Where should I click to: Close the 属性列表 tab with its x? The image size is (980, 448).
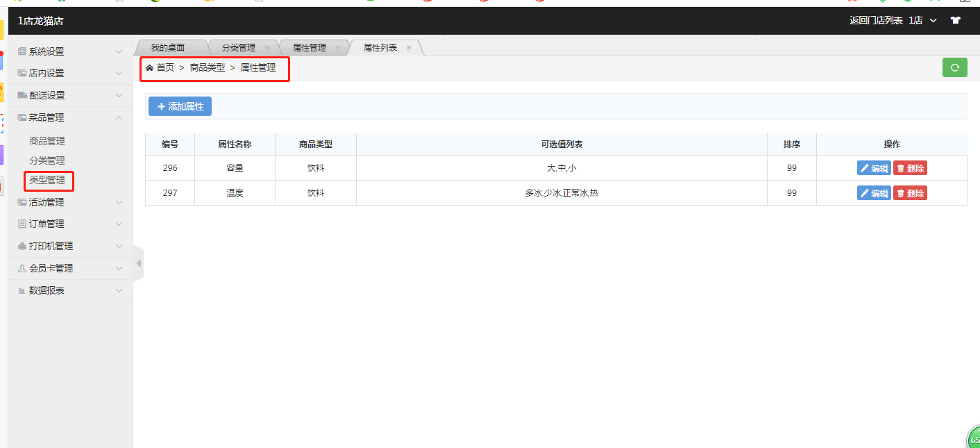[409, 48]
